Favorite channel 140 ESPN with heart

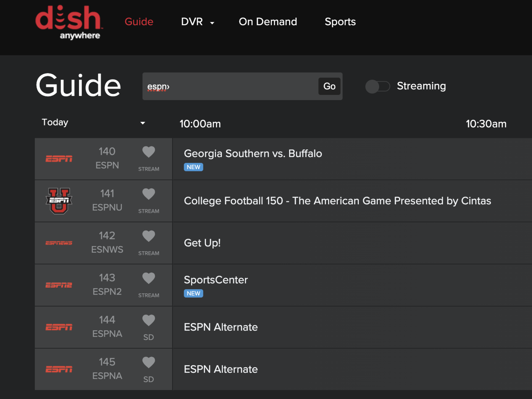click(149, 152)
